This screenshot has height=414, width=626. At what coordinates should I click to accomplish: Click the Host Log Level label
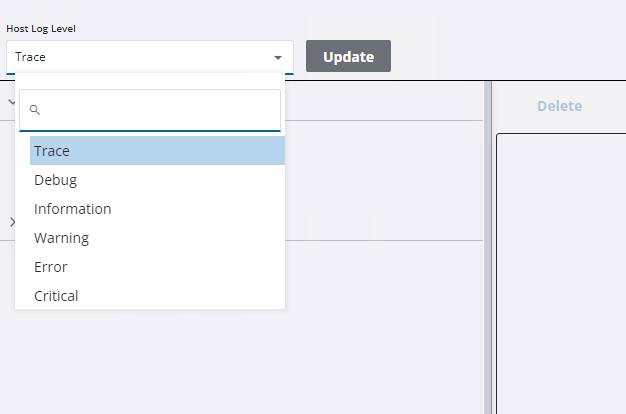point(41,28)
